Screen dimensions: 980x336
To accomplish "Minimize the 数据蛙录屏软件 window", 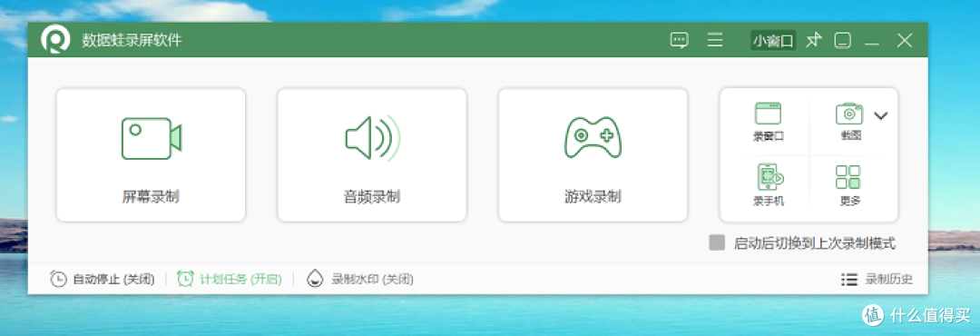I will pos(872,43).
